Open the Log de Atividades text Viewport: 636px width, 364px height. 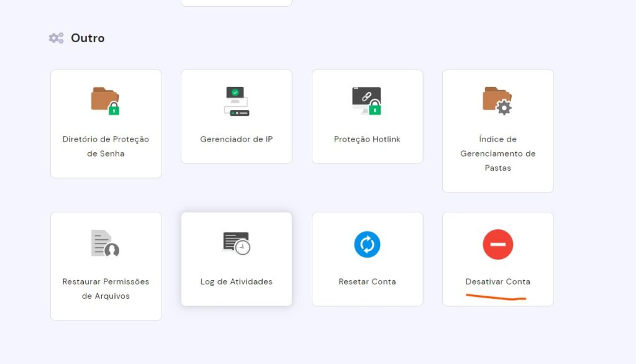coord(236,281)
